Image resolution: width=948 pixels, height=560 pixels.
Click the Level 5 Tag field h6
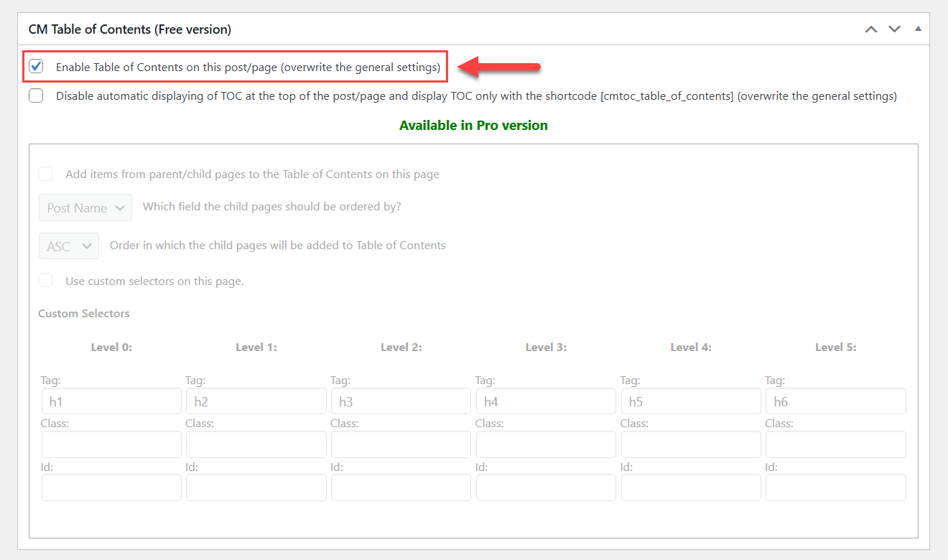(x=836, y=401)
